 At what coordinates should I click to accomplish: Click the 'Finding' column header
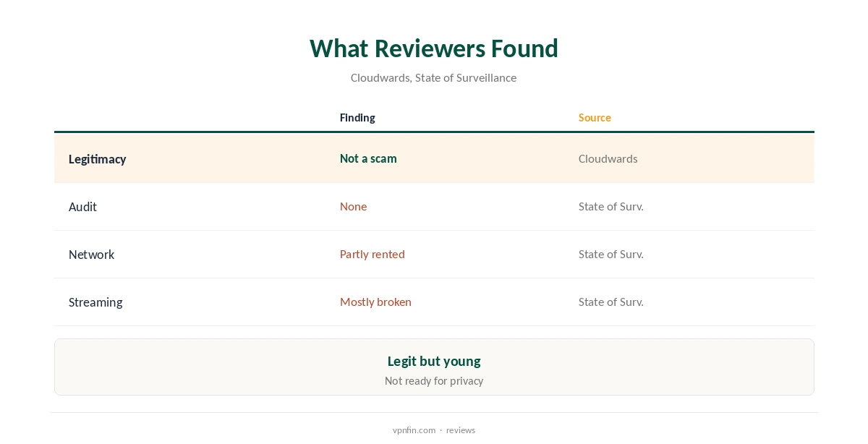(x=357, y=117)
